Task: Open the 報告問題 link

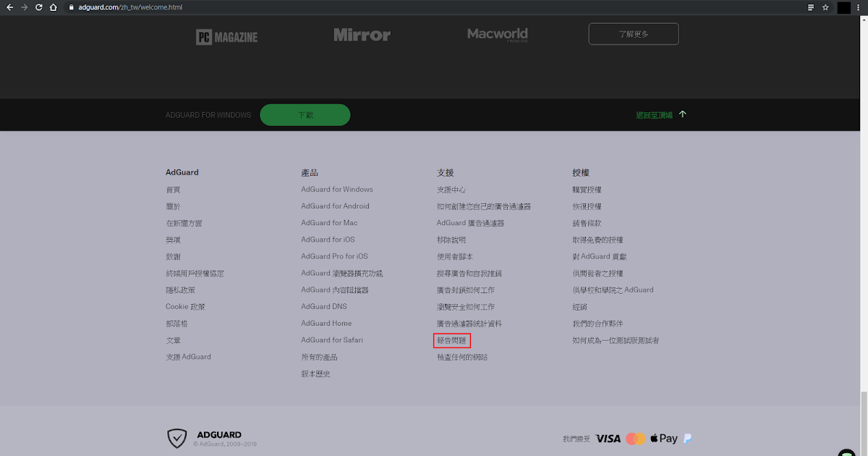Action: (451, 340)
